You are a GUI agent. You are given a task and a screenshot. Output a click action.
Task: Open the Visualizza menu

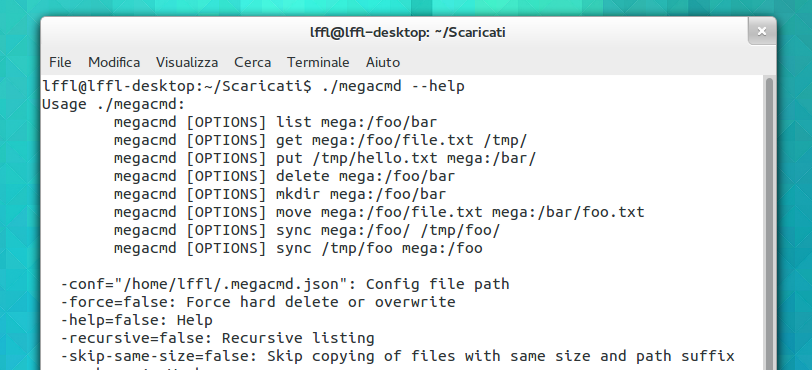click(x=187, y=62)
